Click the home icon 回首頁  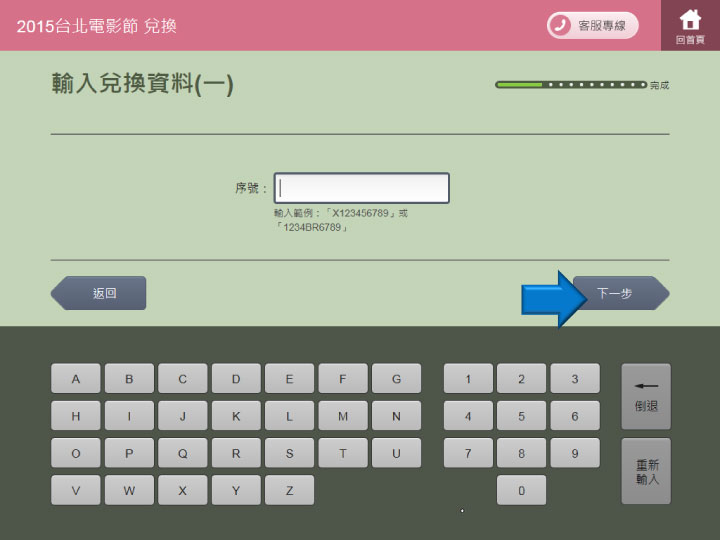(690, 25)
